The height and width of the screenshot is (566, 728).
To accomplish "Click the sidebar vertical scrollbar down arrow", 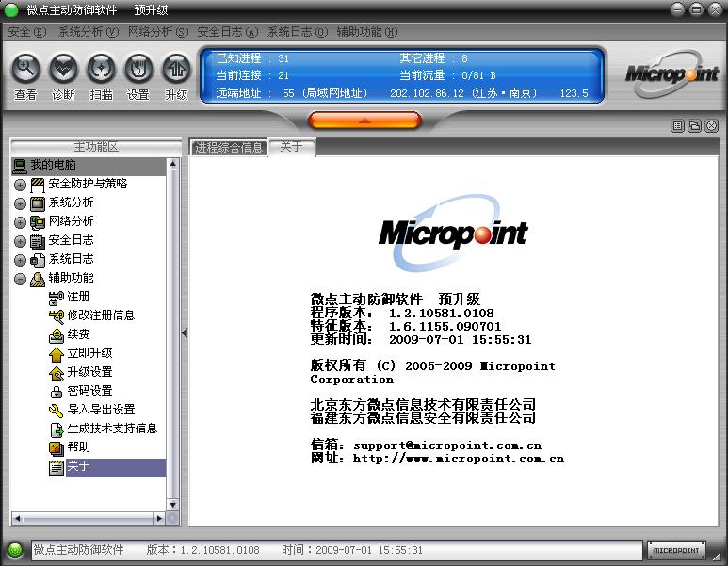I will 172,505.
